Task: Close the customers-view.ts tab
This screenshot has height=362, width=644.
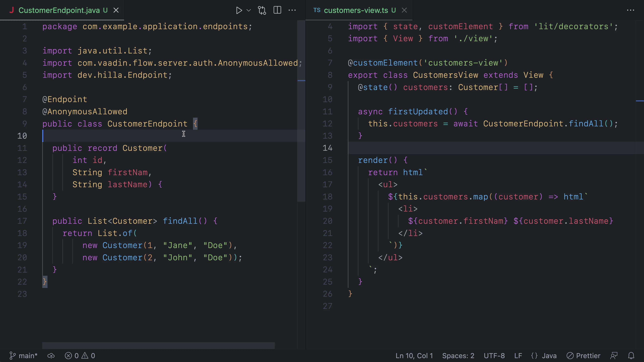Action: 404,10
